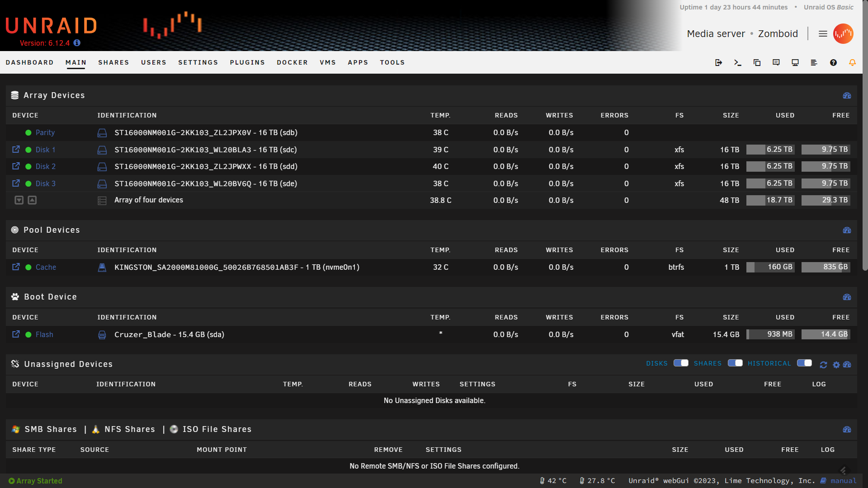This screenshot has height=488, width=868.
Task: Open the feedback chat icon
Action: click(776, 62)
